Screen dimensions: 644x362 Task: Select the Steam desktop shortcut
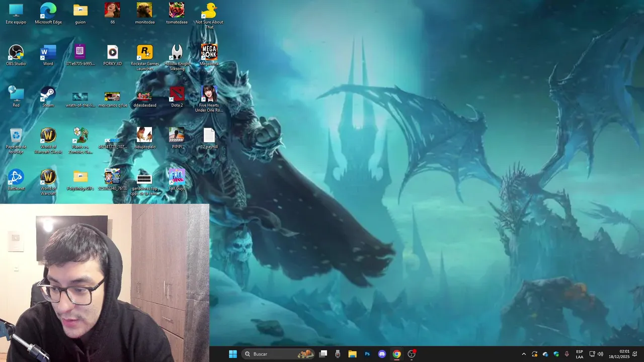tap(48, 97)
